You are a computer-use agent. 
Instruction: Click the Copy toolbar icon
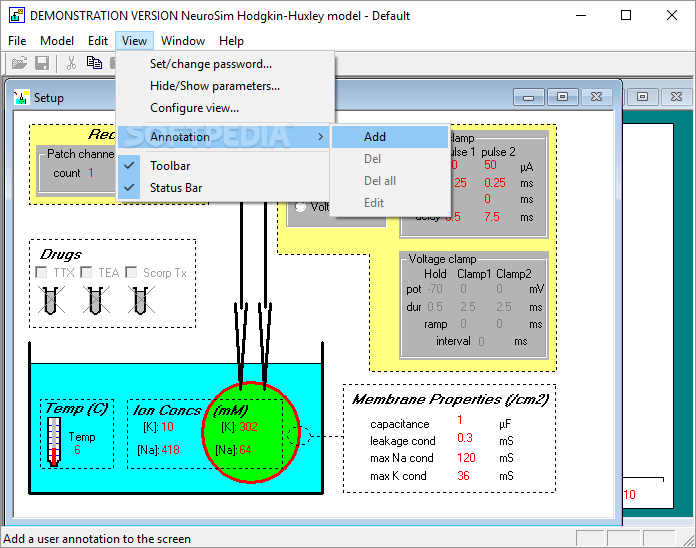[94, 63]
